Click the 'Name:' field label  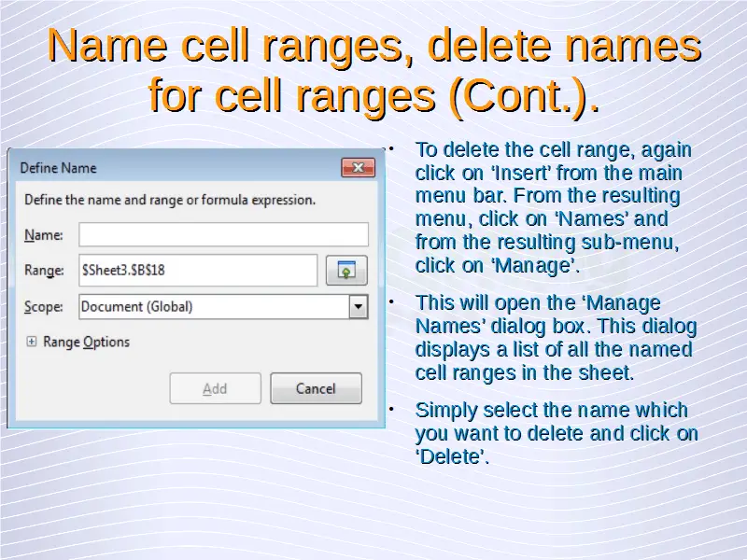click(x=43, y=235)
